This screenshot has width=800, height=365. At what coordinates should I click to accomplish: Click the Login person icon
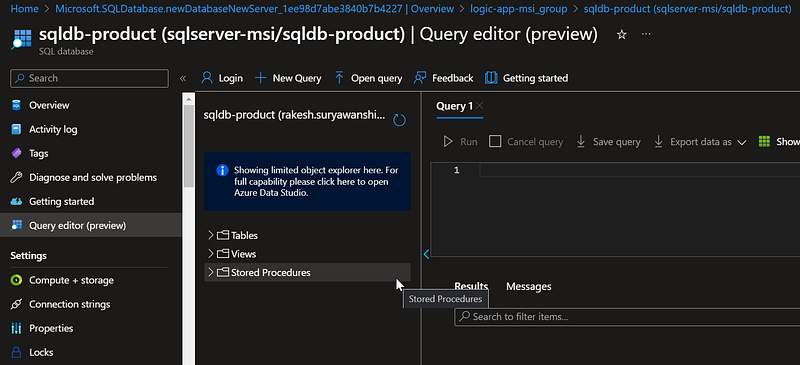[x=207, y=78]
